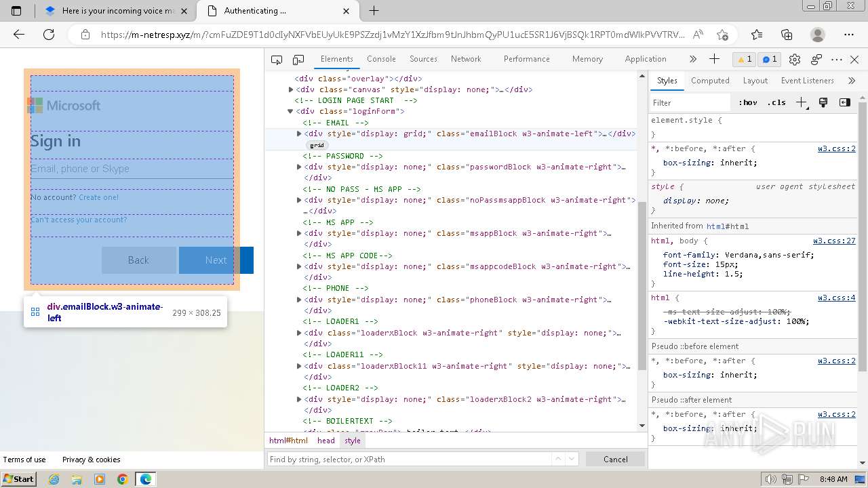Go back using browser back arrow

coord(19,35)
